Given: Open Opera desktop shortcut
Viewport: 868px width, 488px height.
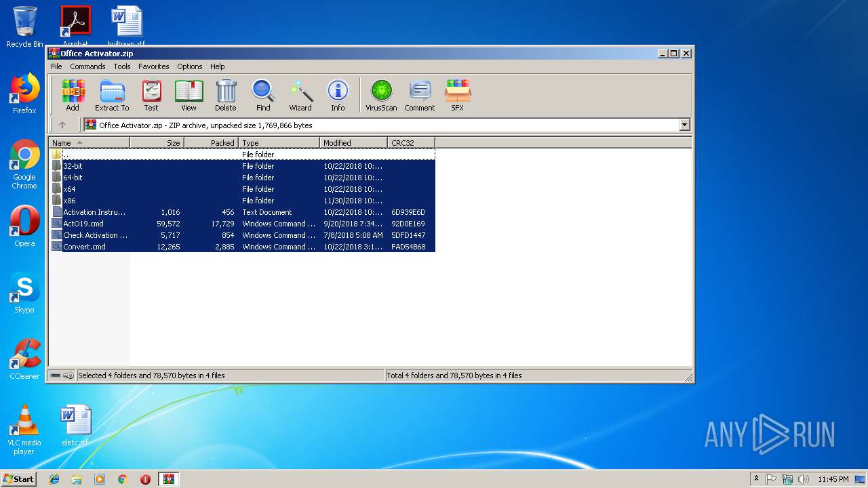Looking at the screenshot, I should click(x=24, y=226).
